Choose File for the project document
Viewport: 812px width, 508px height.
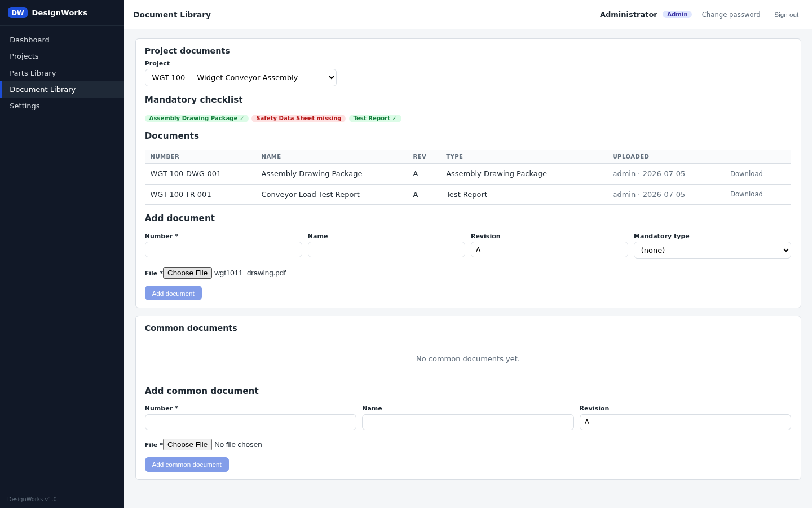[187, 273]
